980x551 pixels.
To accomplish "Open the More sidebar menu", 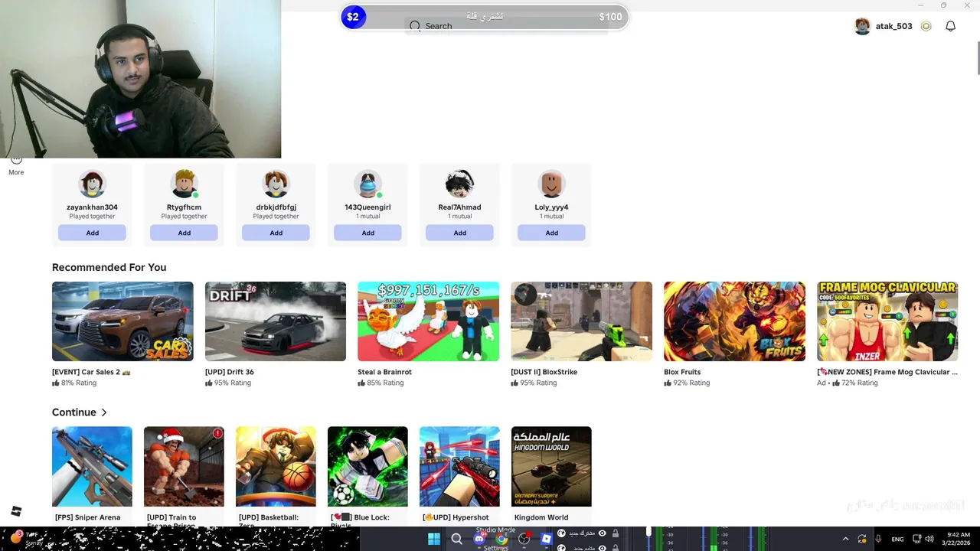I will point(16,165).
